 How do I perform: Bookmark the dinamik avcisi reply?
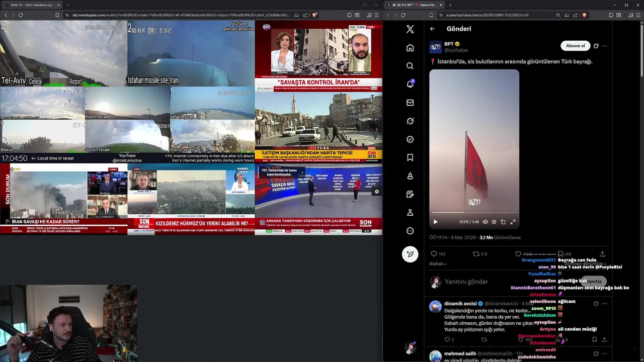coord(594,340)
